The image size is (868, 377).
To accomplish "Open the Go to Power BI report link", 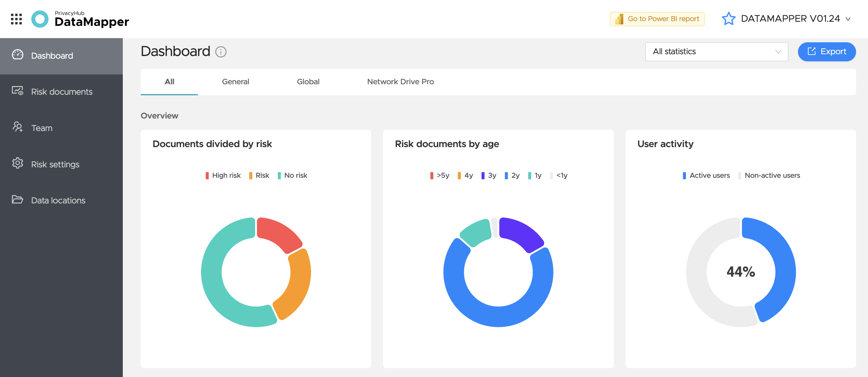I will point(657,19).
